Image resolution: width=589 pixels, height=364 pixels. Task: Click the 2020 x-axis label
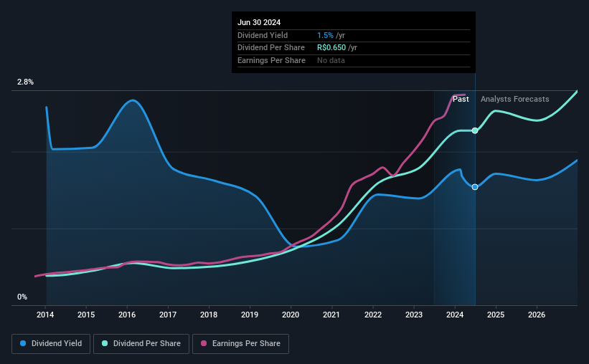pyautogui.click(x=291, y=315)
